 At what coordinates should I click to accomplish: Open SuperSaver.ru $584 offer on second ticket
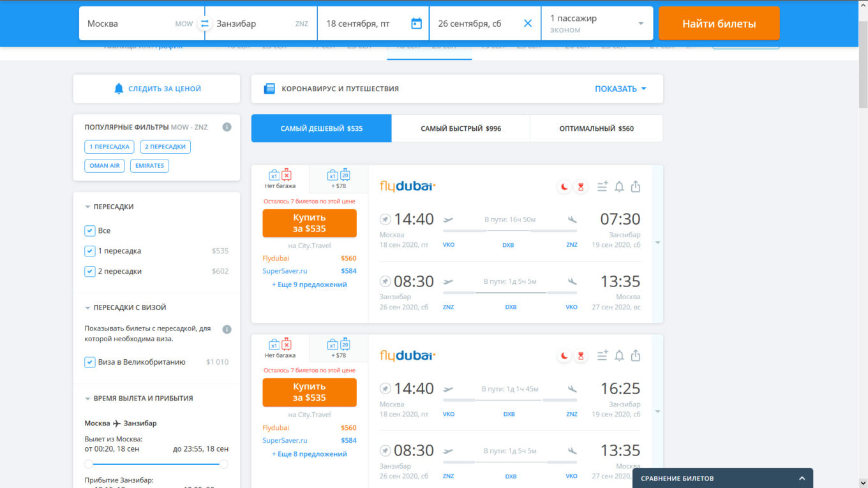point(310,440)
